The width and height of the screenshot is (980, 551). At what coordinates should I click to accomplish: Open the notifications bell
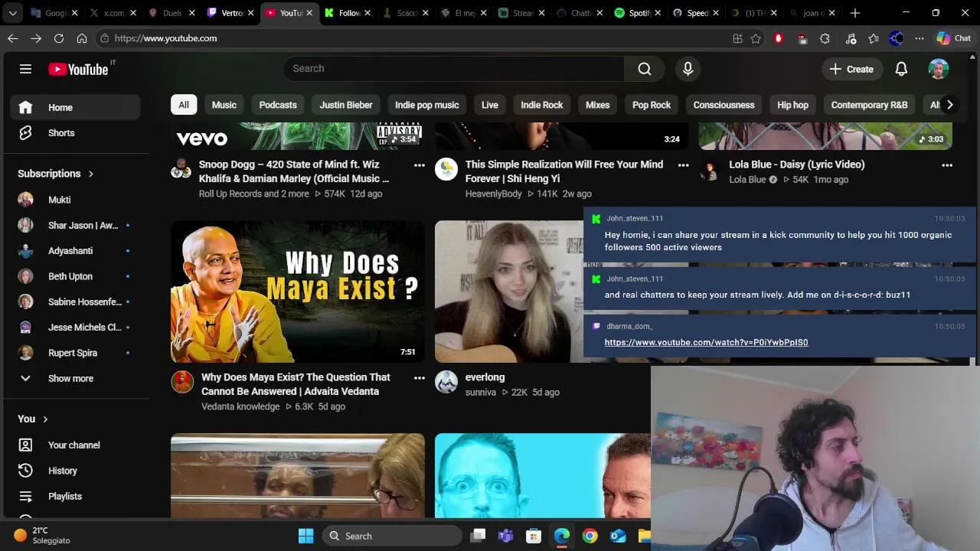pos(901,69)
